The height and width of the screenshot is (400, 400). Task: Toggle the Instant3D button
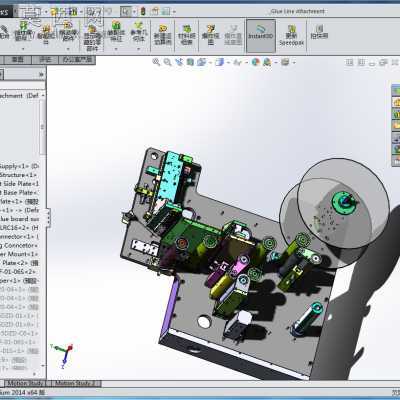261,35
